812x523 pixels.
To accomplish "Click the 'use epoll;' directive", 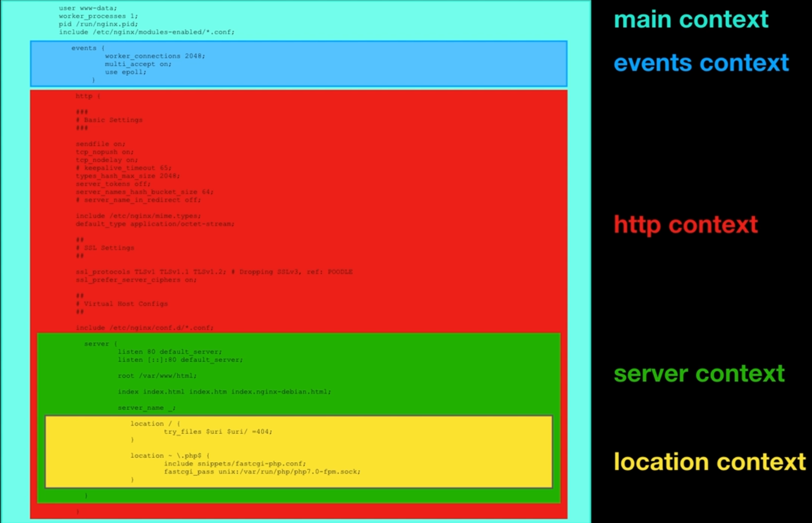I will (125, 72).
